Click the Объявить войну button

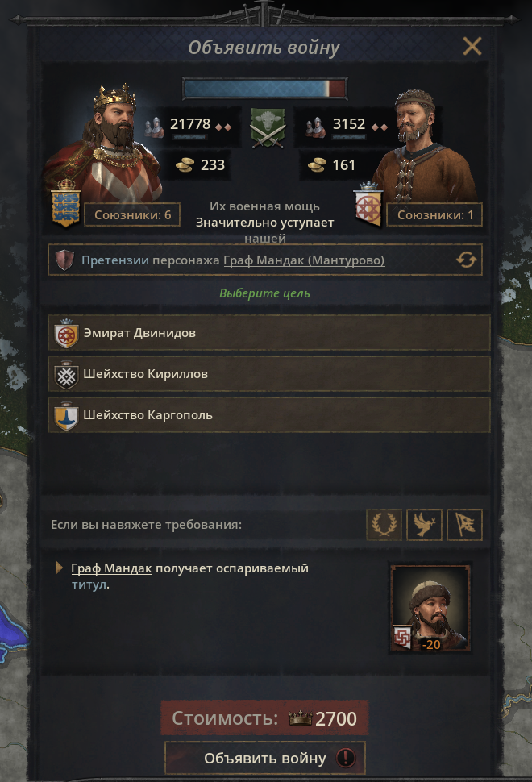click(264, 758)
